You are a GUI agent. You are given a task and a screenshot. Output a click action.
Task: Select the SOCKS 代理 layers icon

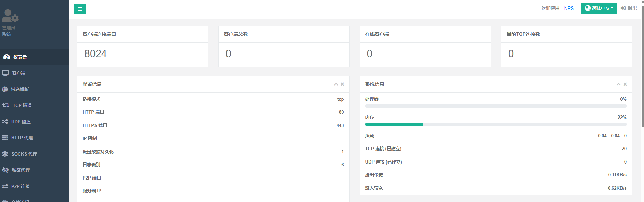click(x=5, y=154)
